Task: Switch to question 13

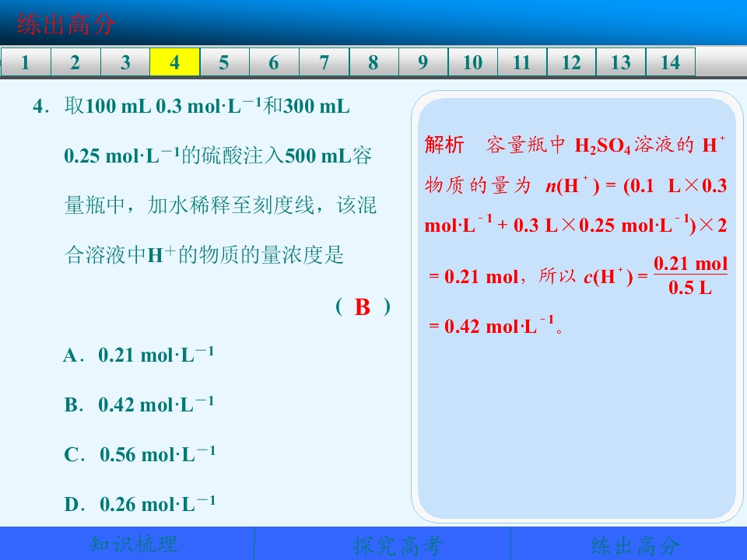Action: [x=621, y=62]
